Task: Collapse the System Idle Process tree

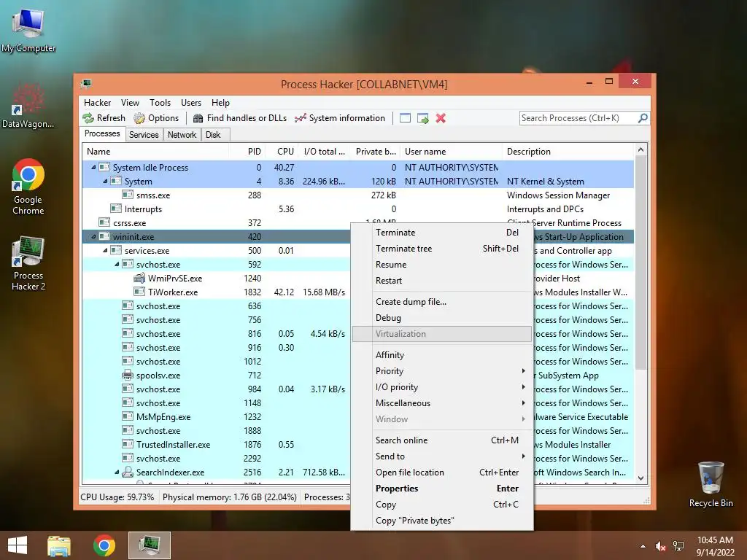Action: pos(93,167)
